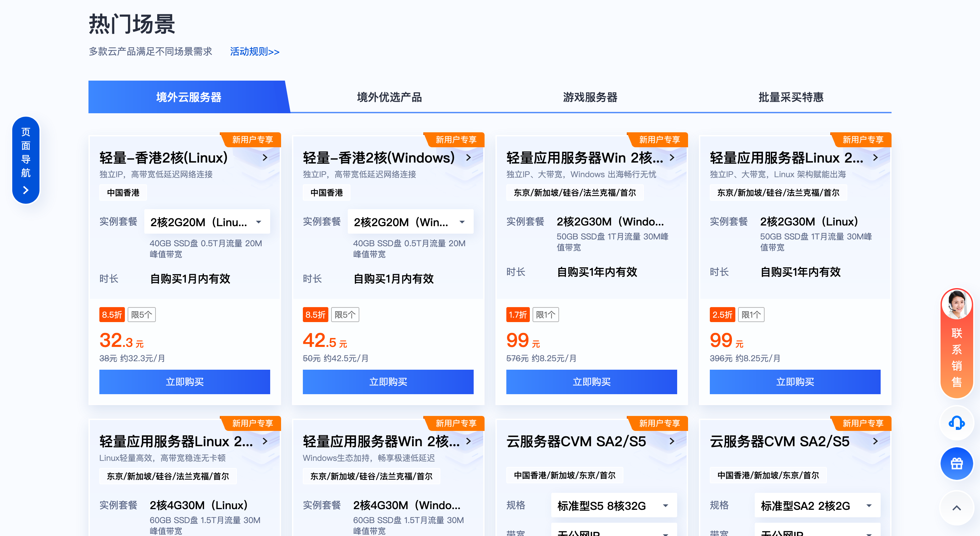Click the blue gift icon button

point(956,464)
